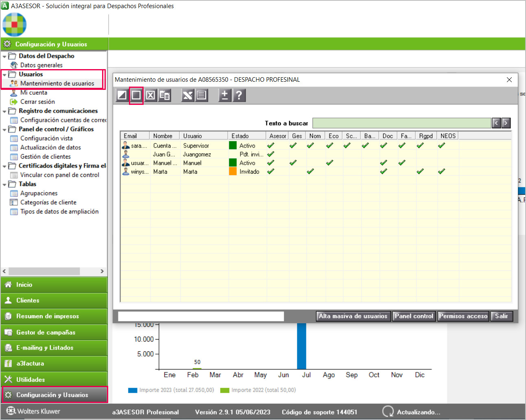Open Gestión de clientes item
The image size is (526, 420).
pos(45,157)
